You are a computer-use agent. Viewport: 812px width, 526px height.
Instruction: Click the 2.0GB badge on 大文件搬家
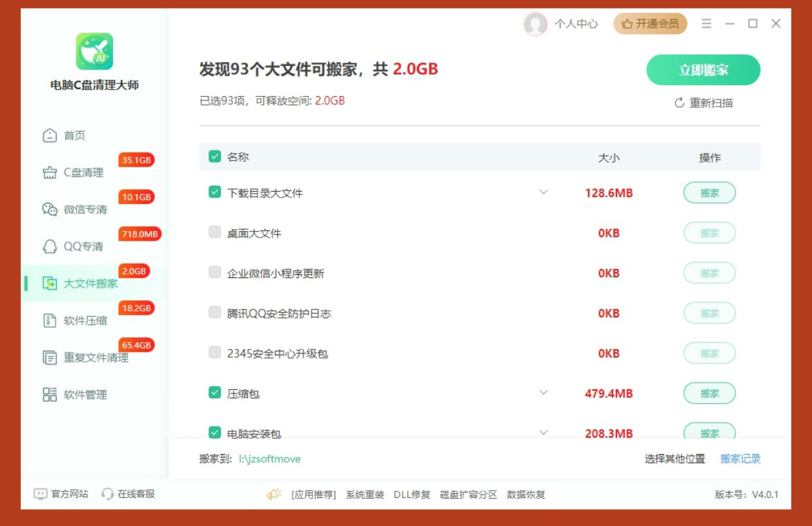click(134, 271)
